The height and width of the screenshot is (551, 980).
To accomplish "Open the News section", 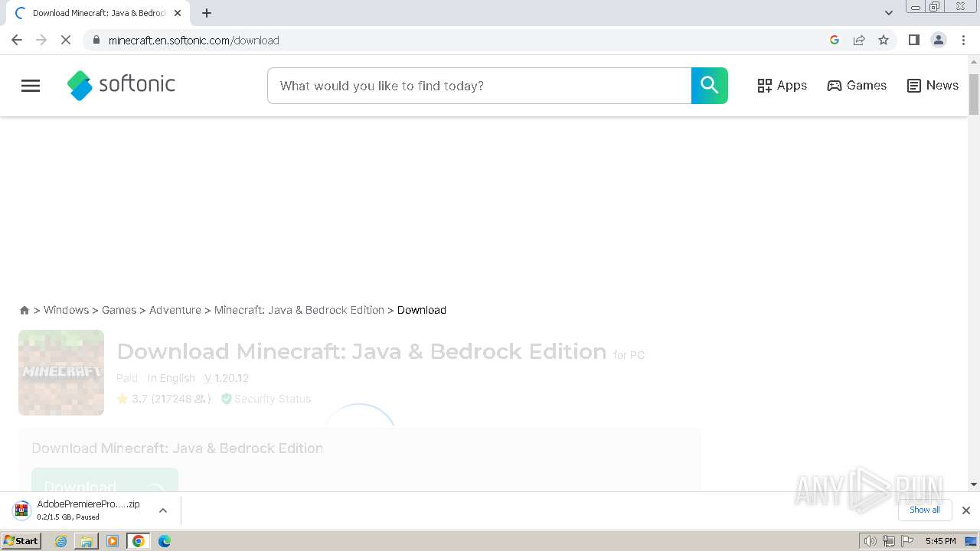I will [x=933, y=86].
